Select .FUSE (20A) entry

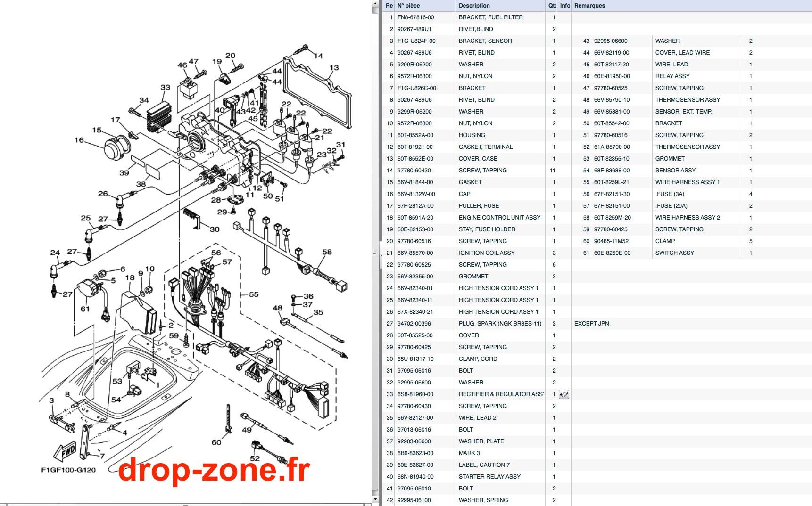click(671, 206)
